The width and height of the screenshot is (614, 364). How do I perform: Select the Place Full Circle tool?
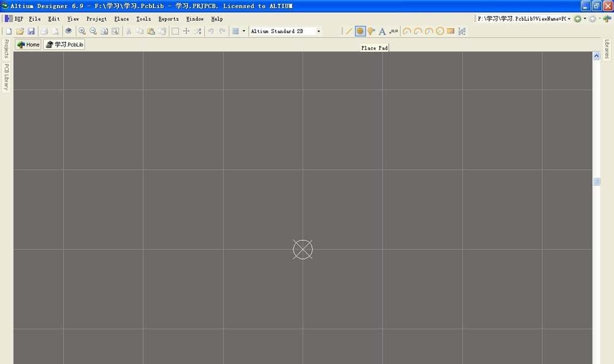[x=440, y=31]
